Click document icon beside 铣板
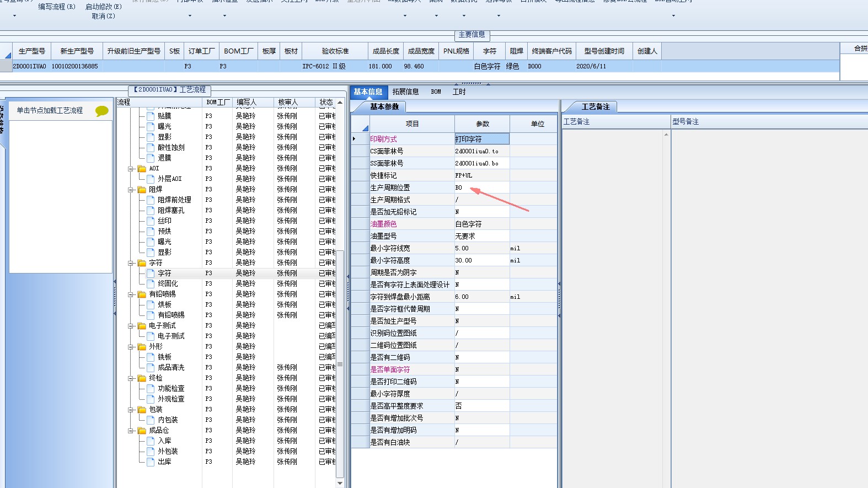The image size is (868, 488). [x=151, y=357]
